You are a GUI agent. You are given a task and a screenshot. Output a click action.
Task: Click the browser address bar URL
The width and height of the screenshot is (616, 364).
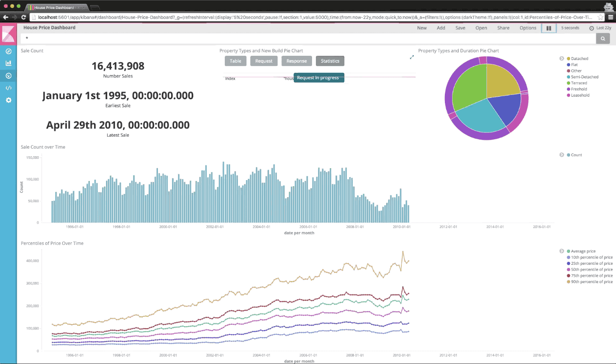click(315, 17)
